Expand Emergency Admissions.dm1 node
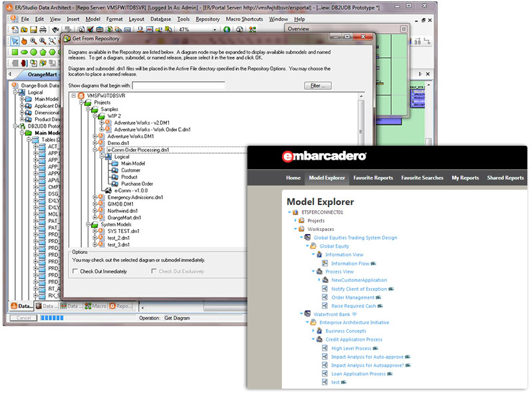 pos(95,198)
